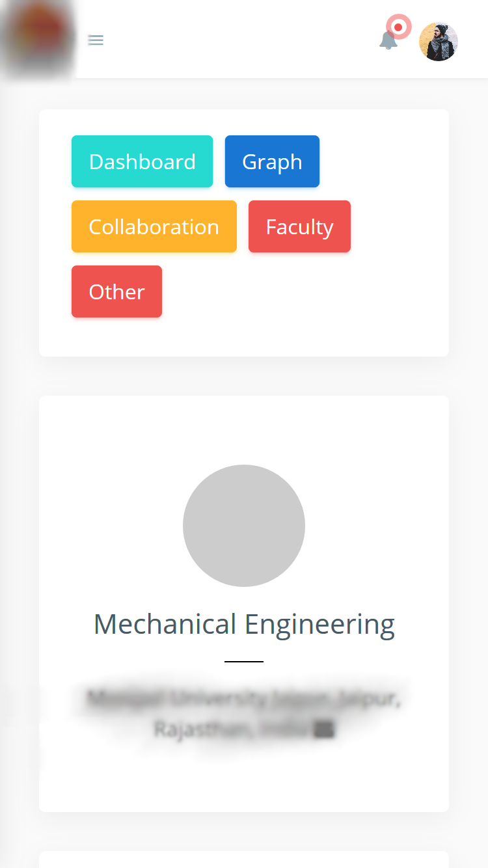
Task: Select the Other category button
Action: (116, 292)
